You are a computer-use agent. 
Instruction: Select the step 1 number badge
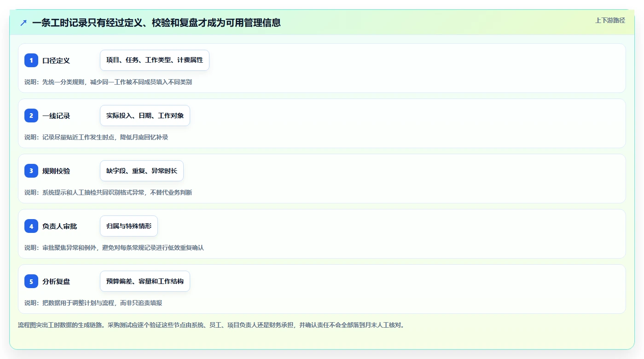pyautogui.click(x=31, y=60)
